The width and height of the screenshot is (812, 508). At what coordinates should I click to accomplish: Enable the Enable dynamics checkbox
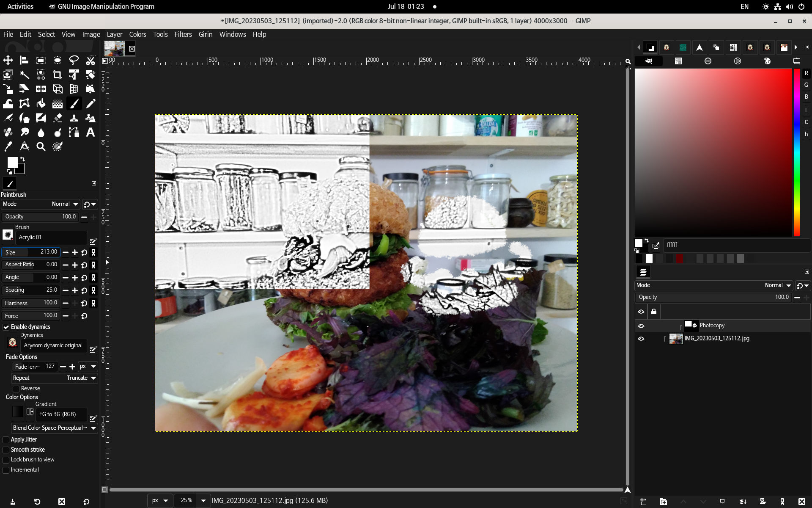tap(6, 326)
